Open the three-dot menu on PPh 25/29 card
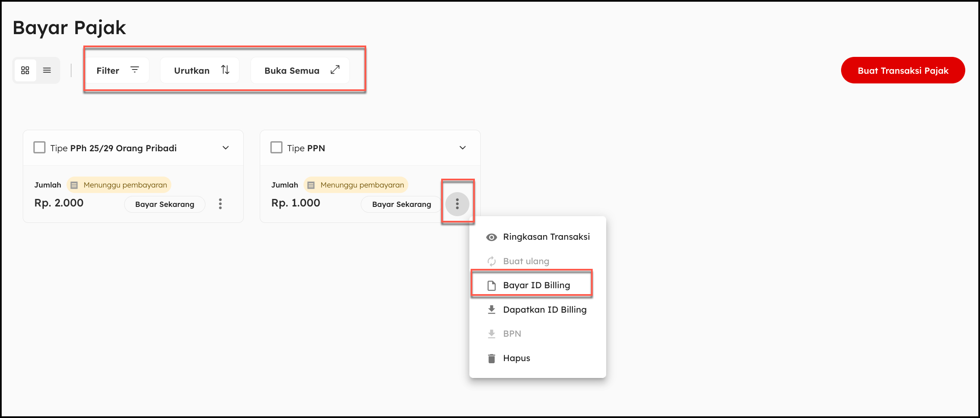The image size is (980, 418). (x=220, y=204)
